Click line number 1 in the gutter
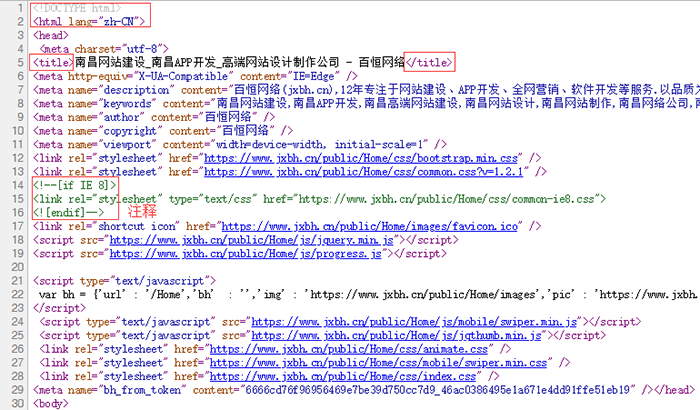Image resolution: width=700 pixels, height=410 pixels. click(19, 8)
